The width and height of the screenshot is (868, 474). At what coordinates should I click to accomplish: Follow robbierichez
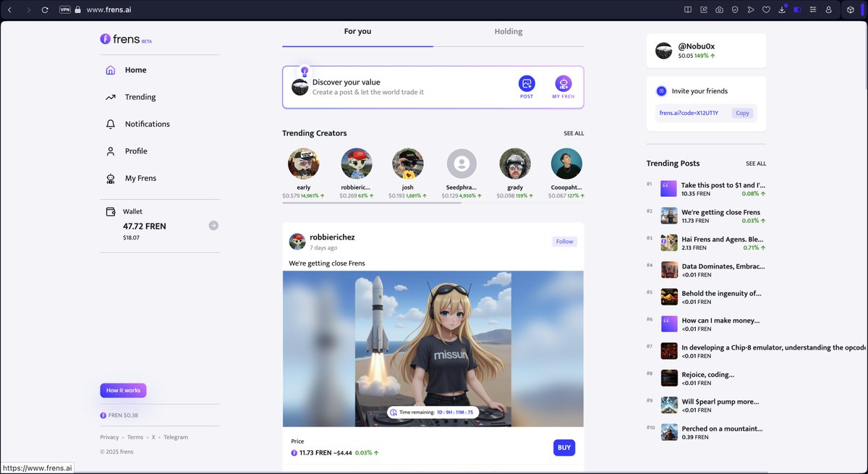(564, 242)
